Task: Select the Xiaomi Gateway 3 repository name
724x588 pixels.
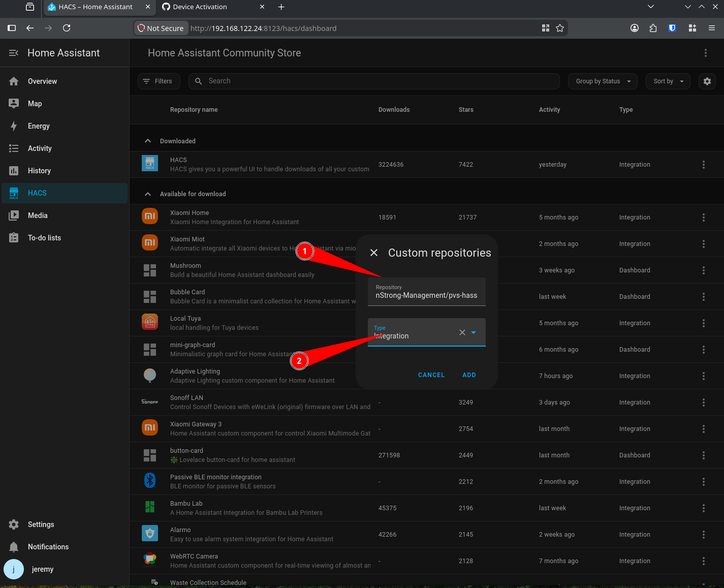Action: [196, 424]
